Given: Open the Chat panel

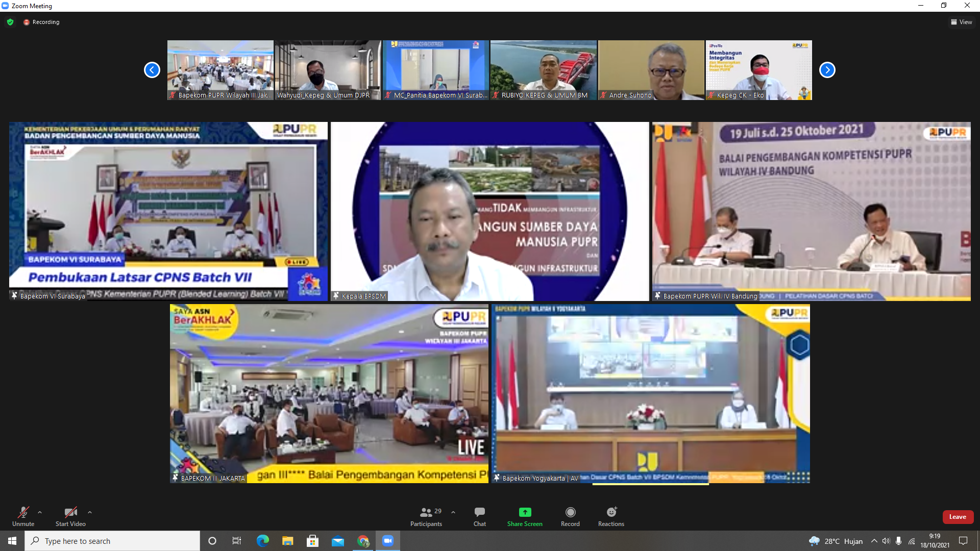Looking at the screenshot, I should pyautogui.click(x=480, y=516).
